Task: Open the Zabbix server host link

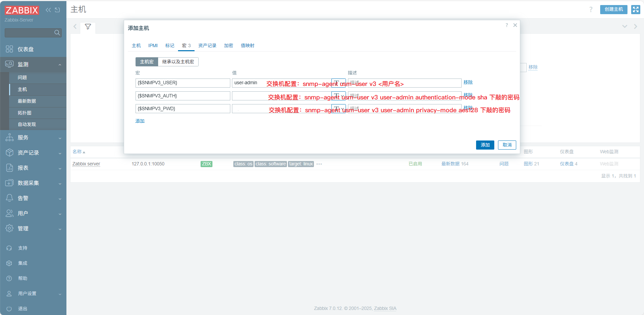Action: click(86, 164)
